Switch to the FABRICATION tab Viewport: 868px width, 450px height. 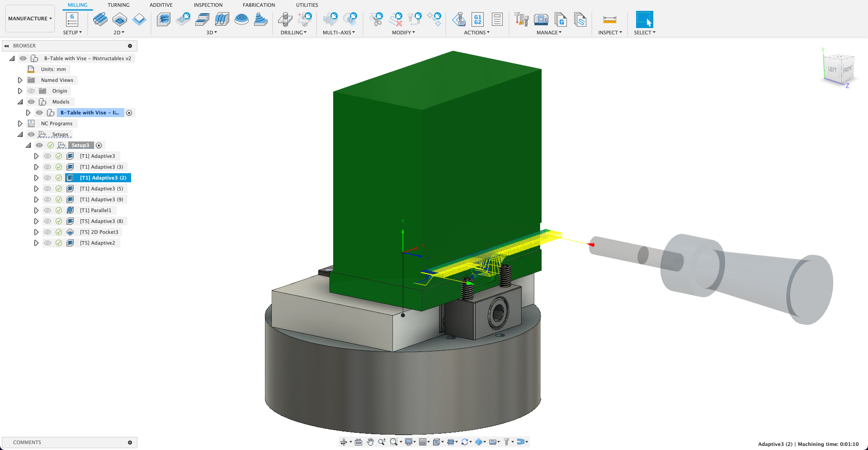pos(259,5)
